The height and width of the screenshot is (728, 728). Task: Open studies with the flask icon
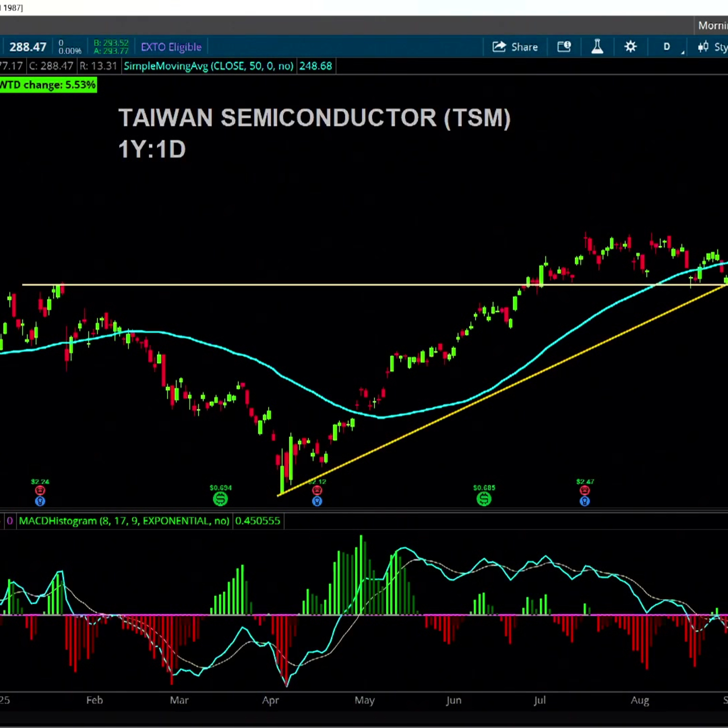click(x=597, y=47)
